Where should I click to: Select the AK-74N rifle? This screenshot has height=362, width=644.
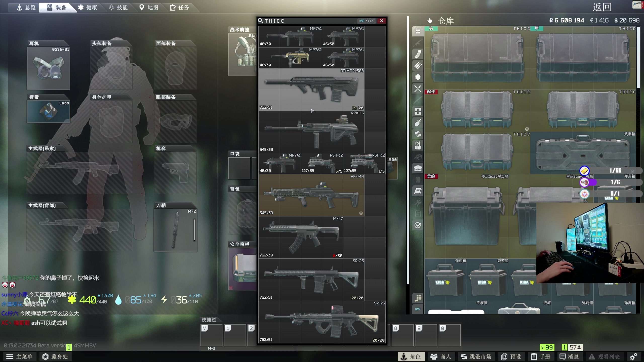[x=311, y=195]
